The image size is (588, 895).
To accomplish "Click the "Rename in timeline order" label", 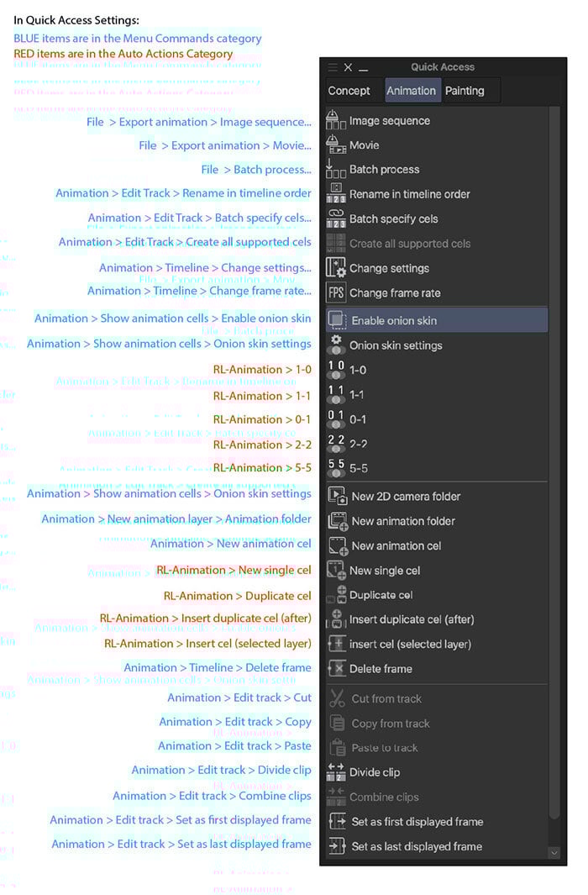I will coord(409,194).
